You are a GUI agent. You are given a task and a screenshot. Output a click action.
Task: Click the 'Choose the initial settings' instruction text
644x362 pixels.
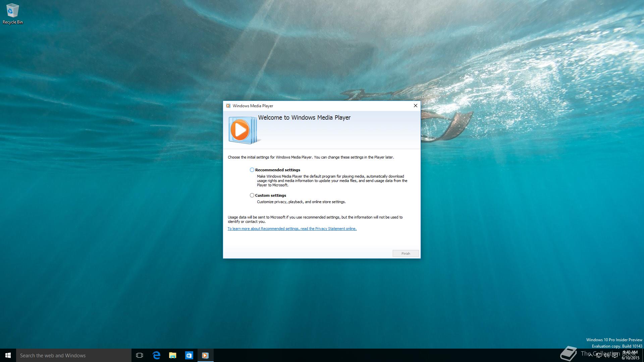(x=311, y=157)
